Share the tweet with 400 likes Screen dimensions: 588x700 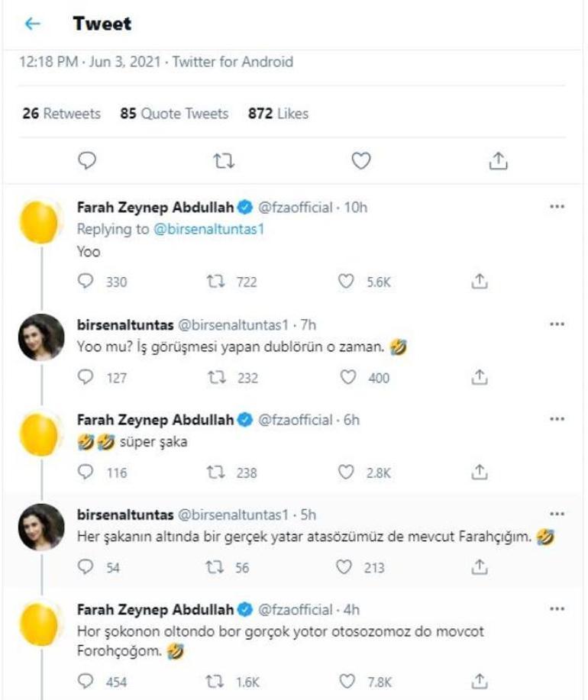tap(479, 377)
